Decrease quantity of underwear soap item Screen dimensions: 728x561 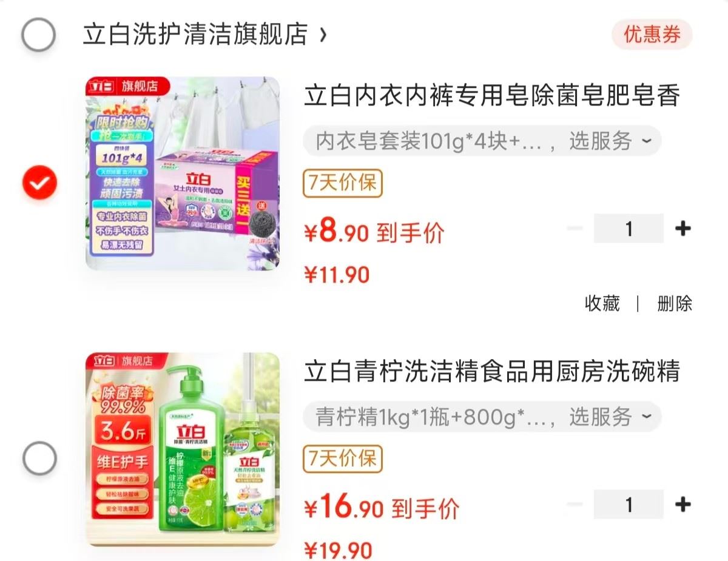[x=575, y=229]
